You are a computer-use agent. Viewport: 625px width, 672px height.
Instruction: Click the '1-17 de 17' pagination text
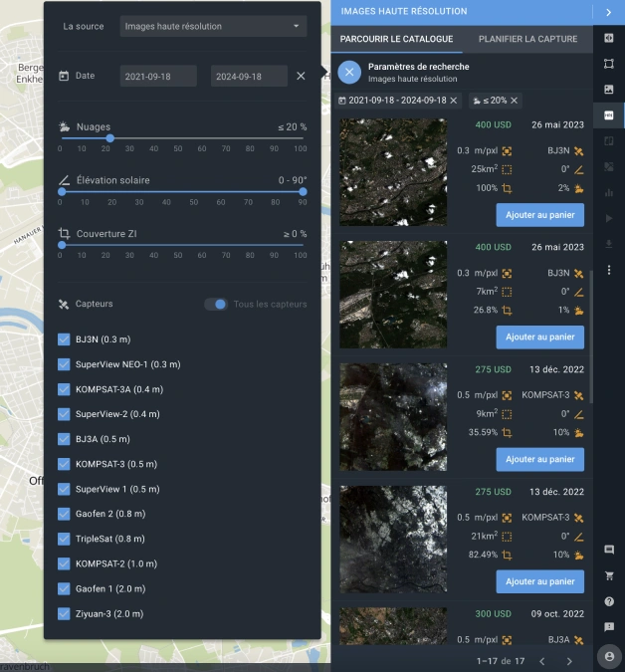[x=501, y=661]
